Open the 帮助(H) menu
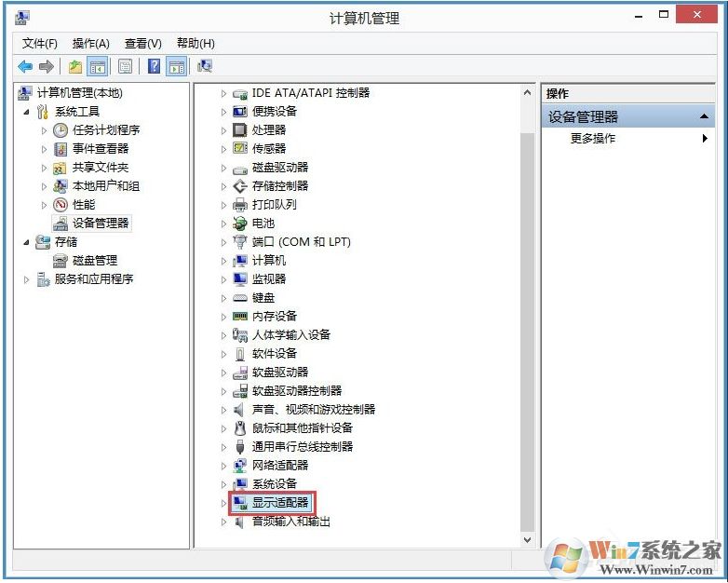 (195, 44)
